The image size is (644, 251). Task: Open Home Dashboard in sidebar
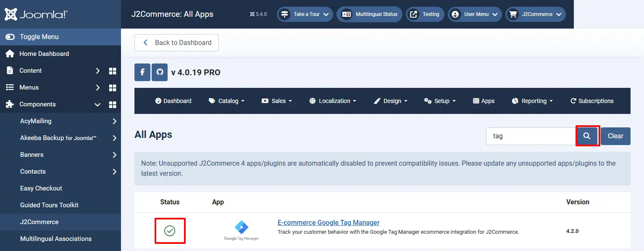[x=44, y=54]
